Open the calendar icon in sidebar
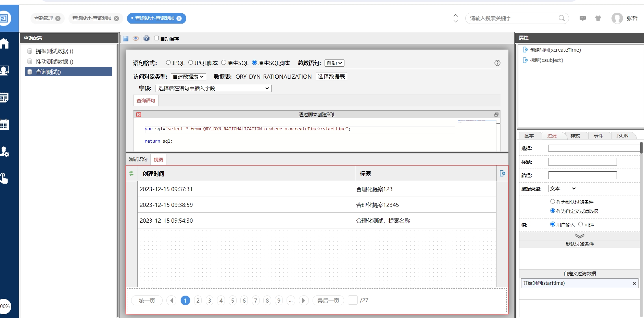 (x=5, y=124)
